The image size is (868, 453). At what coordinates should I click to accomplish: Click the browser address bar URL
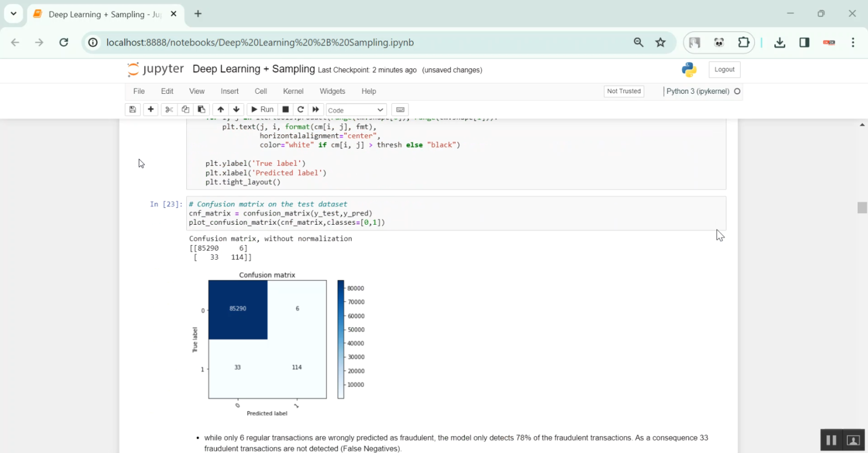click(260, 42)
